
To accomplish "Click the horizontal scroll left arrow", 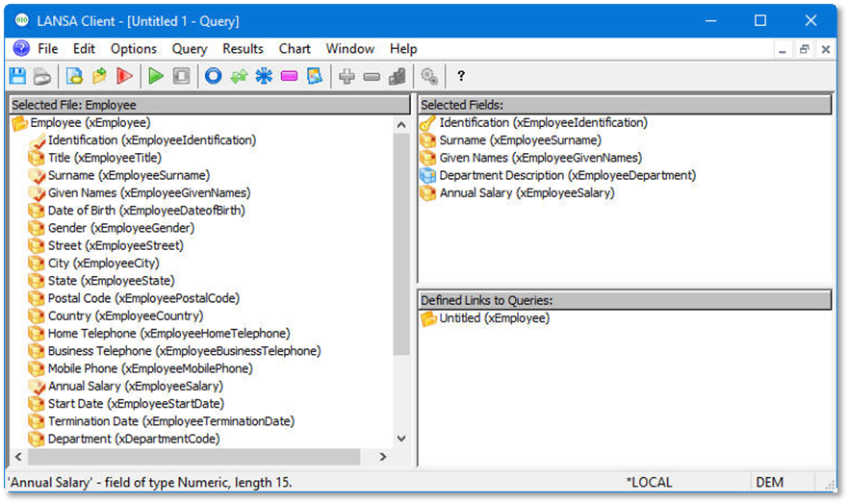I will click(x=18, y=457).
